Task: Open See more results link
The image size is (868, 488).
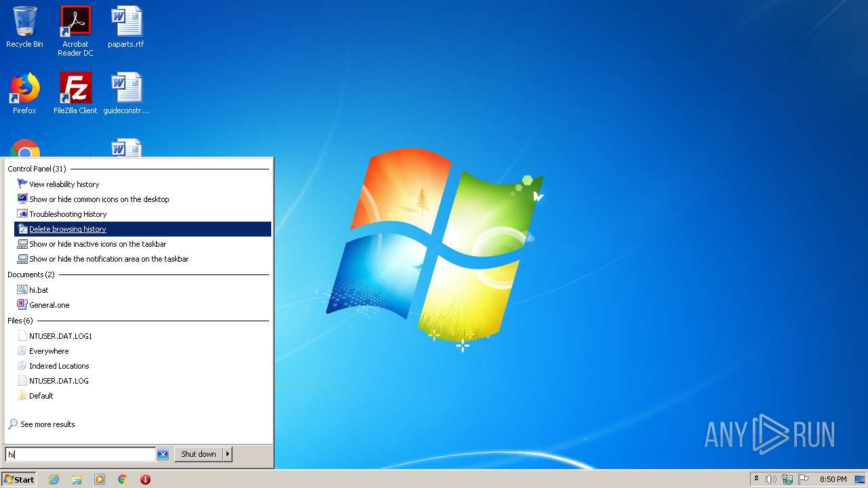Action: coord(47,424)
